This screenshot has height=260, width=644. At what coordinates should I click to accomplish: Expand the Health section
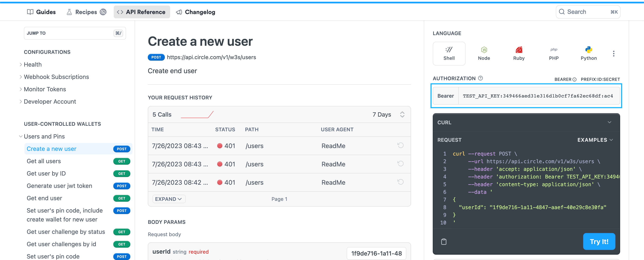(21, 64)
